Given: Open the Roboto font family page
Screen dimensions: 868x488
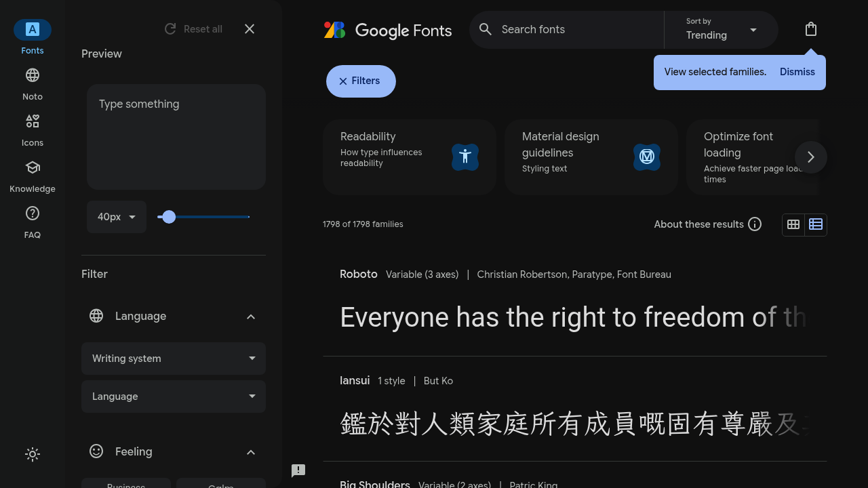Looking at the screenshot, I should (x=358, y=274).
